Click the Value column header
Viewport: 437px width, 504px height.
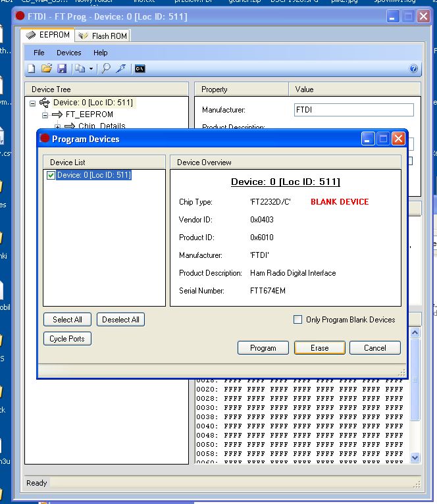(355, 89)
